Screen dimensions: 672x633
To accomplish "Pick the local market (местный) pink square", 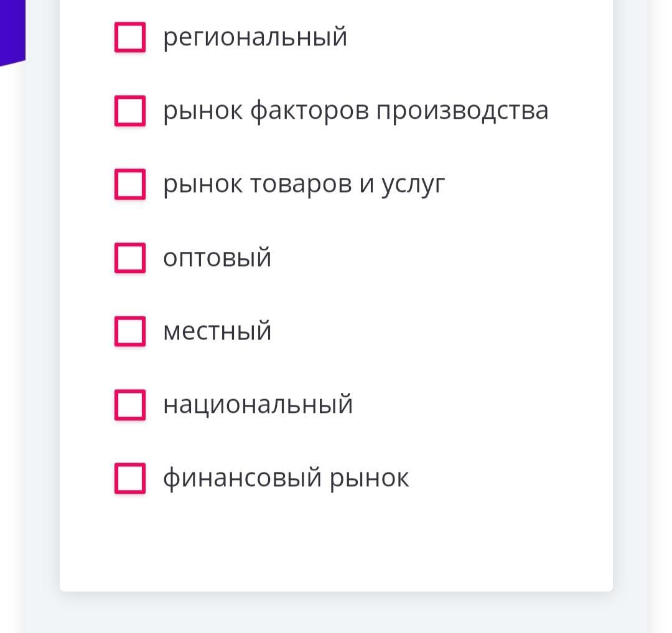I will coord(130,331).
